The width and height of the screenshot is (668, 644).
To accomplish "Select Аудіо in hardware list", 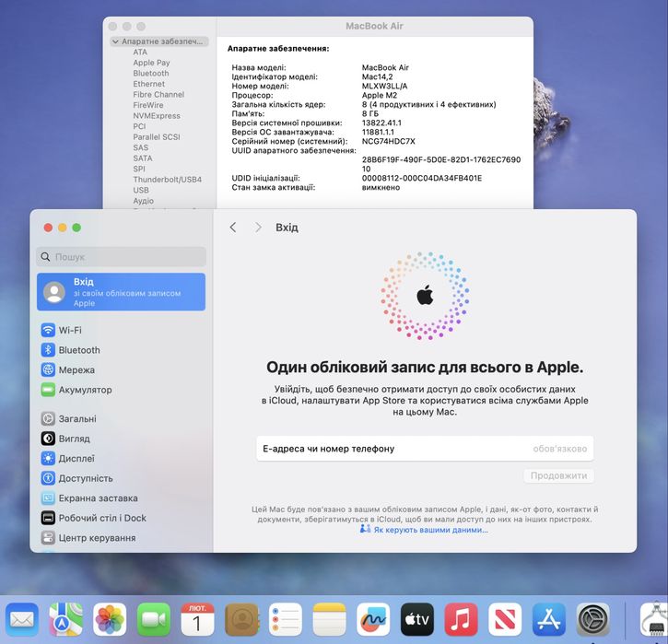I will coord(143,201).
